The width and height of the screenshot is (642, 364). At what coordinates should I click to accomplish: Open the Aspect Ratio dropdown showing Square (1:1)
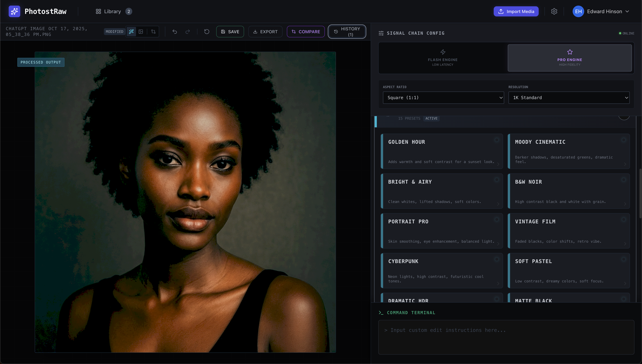pyautogui.click(x=443, y=97)
